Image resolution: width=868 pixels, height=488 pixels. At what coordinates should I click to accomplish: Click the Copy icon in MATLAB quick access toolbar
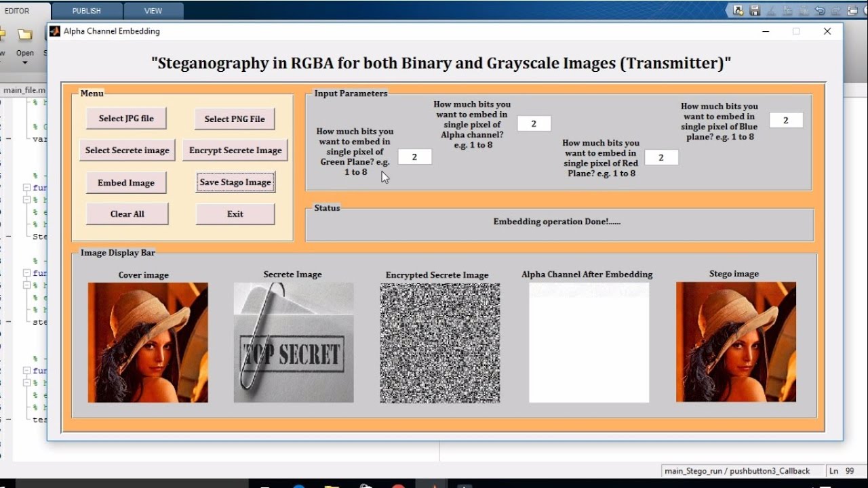787,11
